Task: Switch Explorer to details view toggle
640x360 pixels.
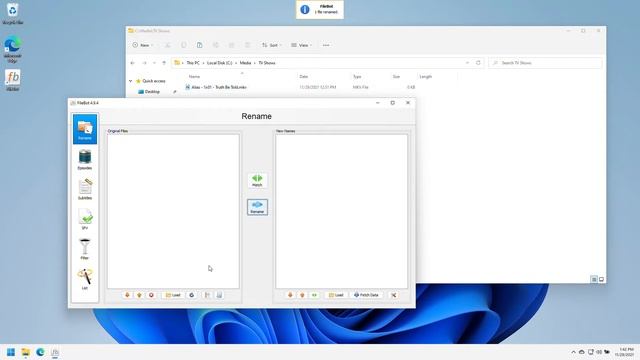Action: click(x=594, y=279)
